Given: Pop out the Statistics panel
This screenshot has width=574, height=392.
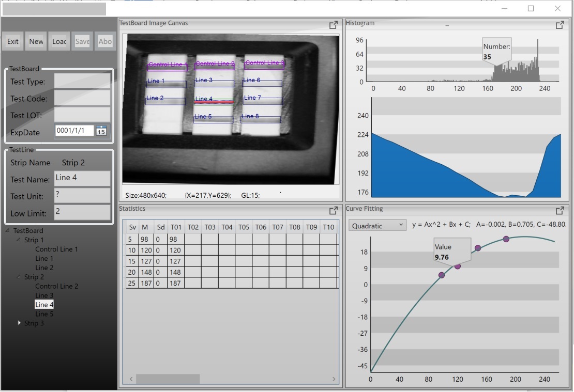Looking at the screenshot, I should (334, 211).
